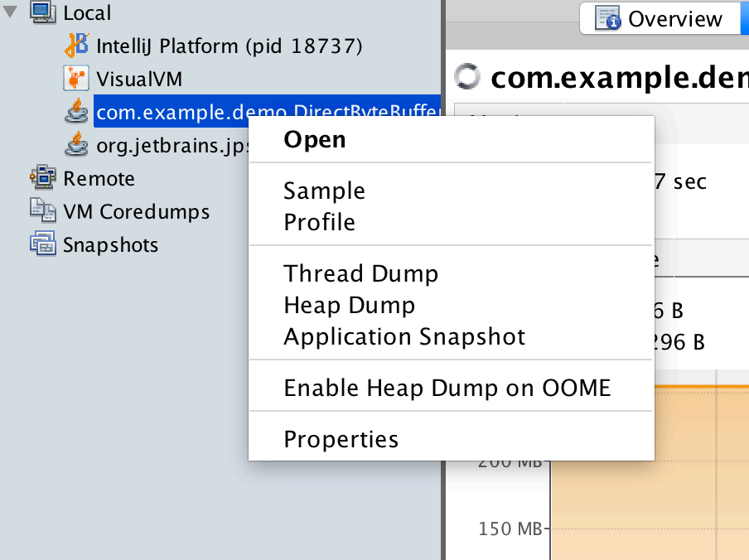Select com.example.demo DirectByteBuffer application row
This screenshot has height=560, width=749.
(x=267, y=111)
